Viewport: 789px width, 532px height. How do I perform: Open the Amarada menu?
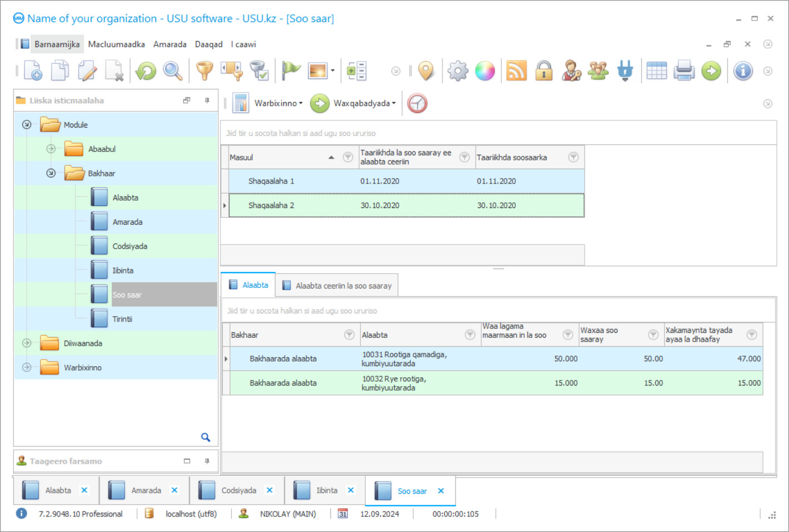click(170, 44)
